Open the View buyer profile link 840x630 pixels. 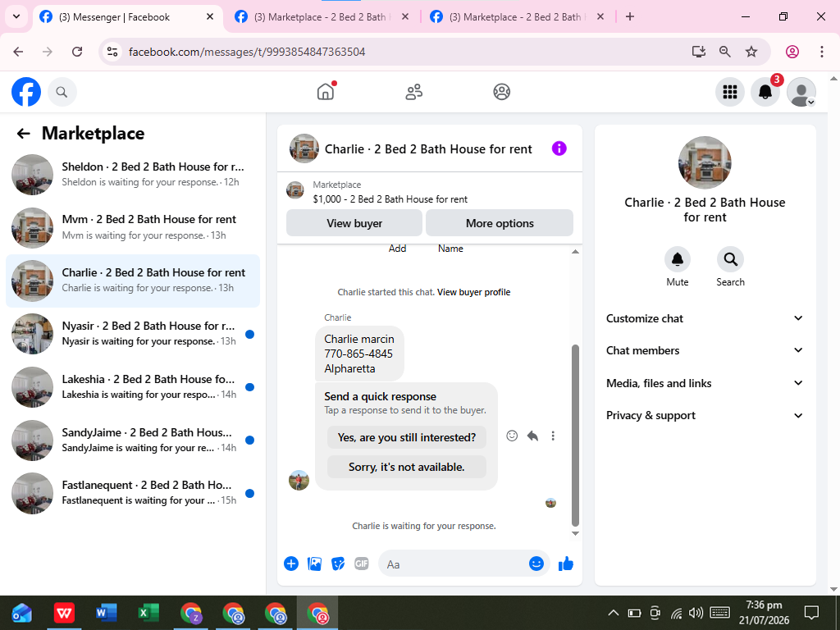click(473, 292)
